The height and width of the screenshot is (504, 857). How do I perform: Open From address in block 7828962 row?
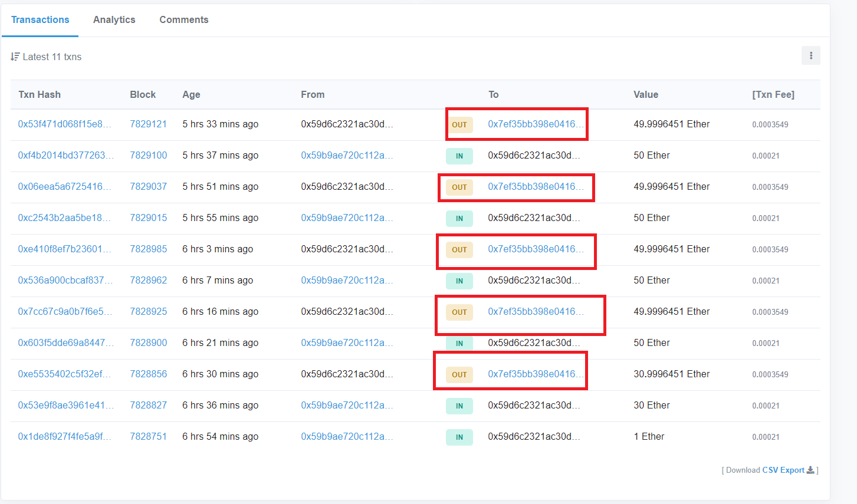click(347, 280)
